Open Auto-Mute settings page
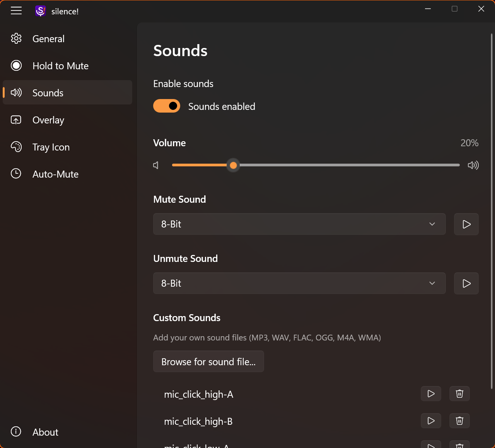The height and width of the screenshot is (448, 495). coord(55,174)
